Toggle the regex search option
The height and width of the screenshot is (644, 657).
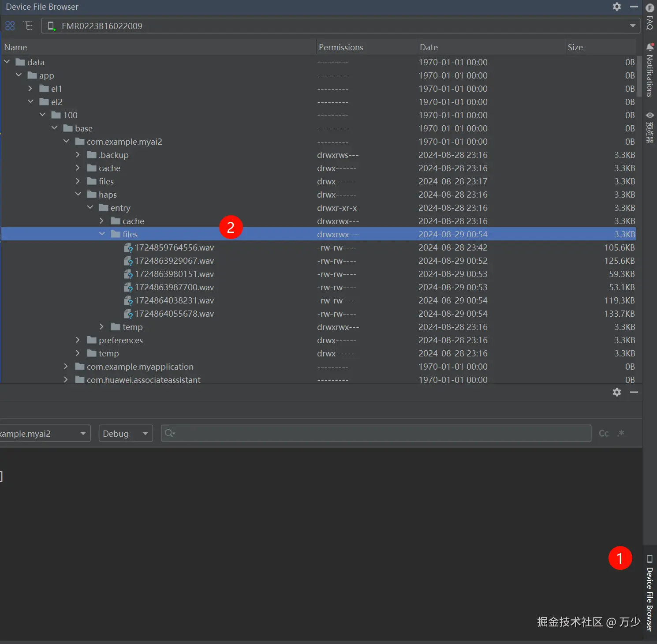621,433
